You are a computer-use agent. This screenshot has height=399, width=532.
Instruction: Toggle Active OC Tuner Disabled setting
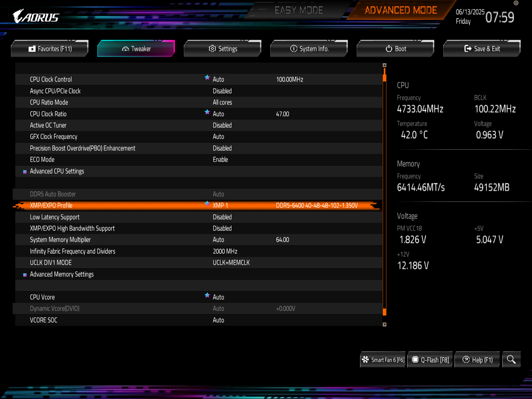tap(222, 125)
